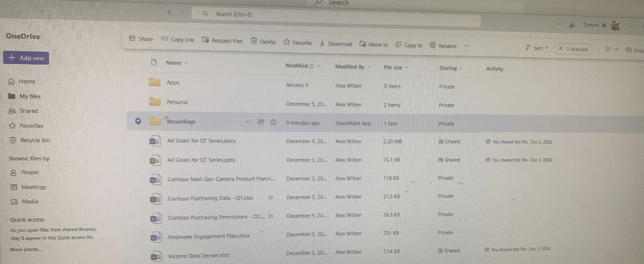Click the forward navigation arrow
Image resolution: width=644 pixels, height=264 pixels.
click(182, 13)
